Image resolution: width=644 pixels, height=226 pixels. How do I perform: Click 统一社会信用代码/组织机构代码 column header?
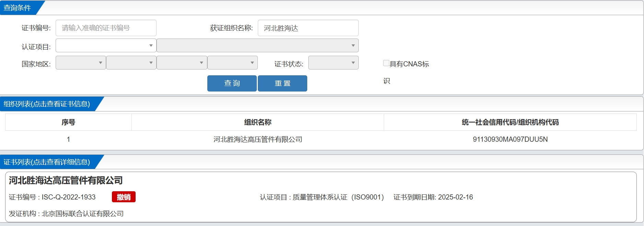point(510,122)
